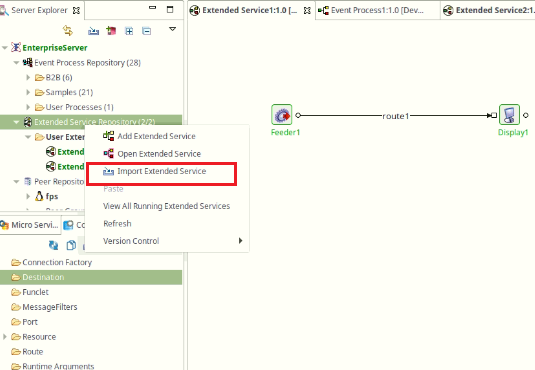Click the import toolbar icon in Server Explorer
Viewport: 535px width, 370px height.
click(x=93, y=31)
